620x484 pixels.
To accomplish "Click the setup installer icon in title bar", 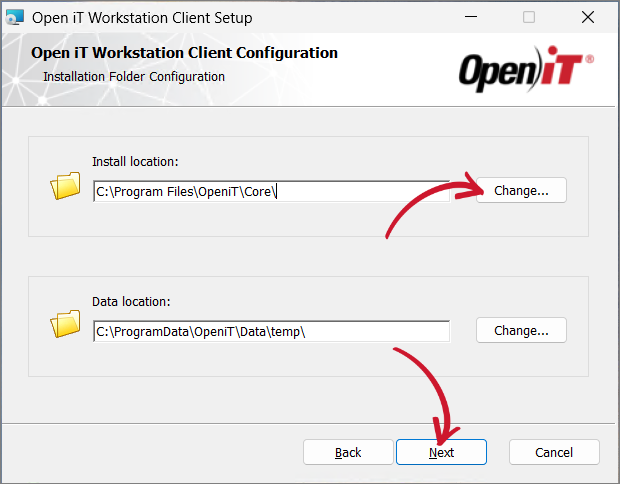I will click(15, 17).
